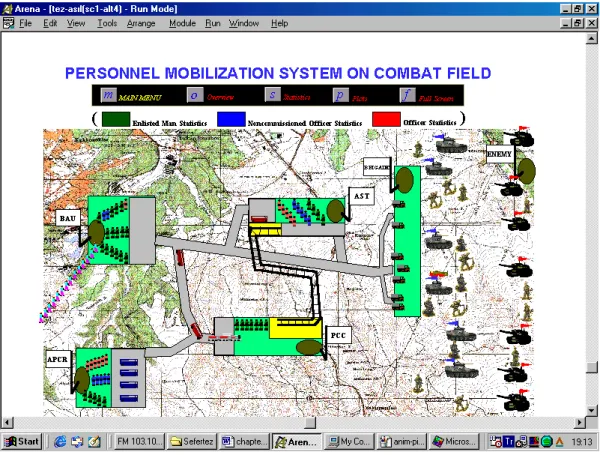The height and width of the screenshot is (455, 600).
Task: Click the green round tray icon
Action: point(546,442)
